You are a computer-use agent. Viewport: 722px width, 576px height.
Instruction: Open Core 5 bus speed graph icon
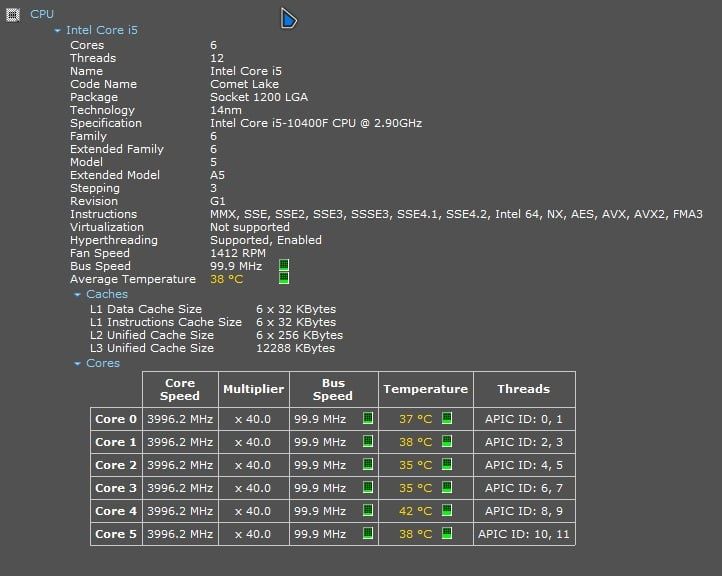tap(368, 533)
